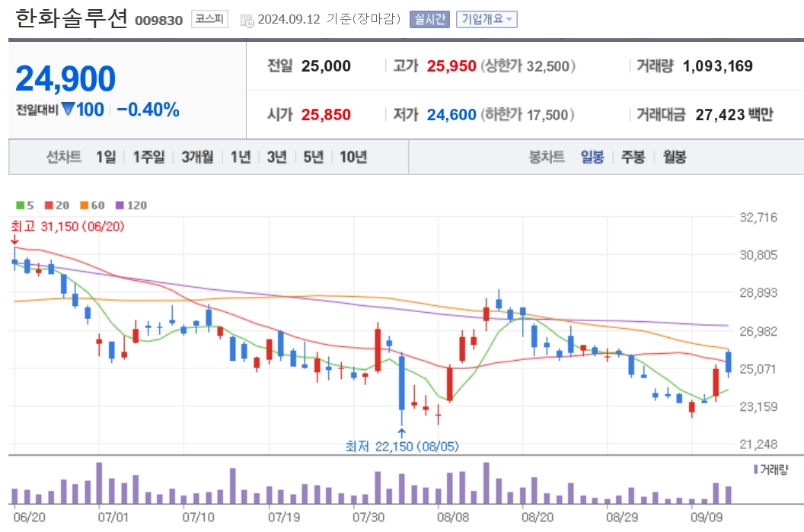Click the 07/01 date axis label
The image size is (804, 532).
pyautogui.click(x=113, y=517)
